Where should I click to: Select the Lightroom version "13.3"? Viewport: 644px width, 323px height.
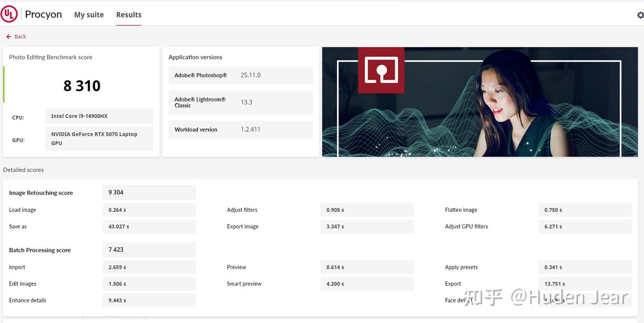pyautogui.click(x=246, y=102)
